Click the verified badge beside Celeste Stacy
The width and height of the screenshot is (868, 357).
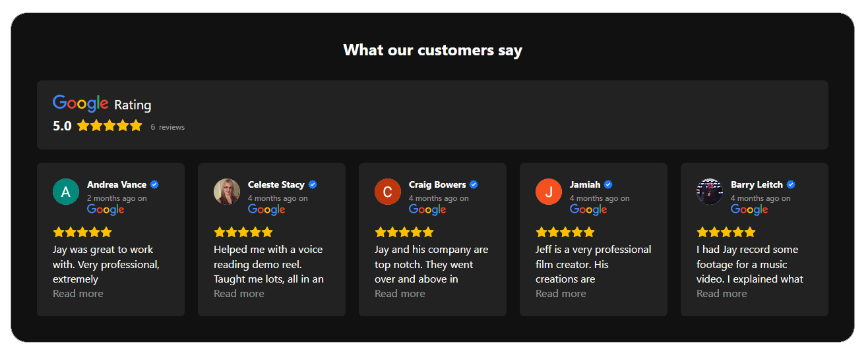(313, 184)
